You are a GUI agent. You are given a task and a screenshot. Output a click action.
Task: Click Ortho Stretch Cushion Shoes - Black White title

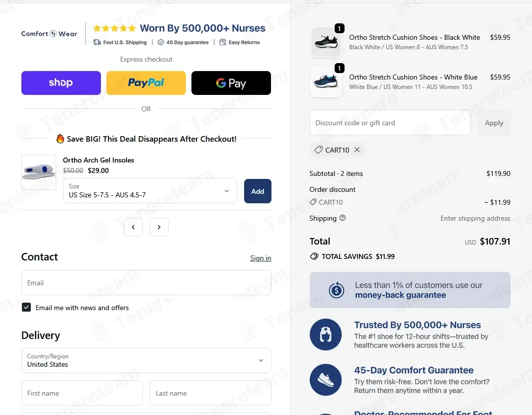tap(415, 37)
